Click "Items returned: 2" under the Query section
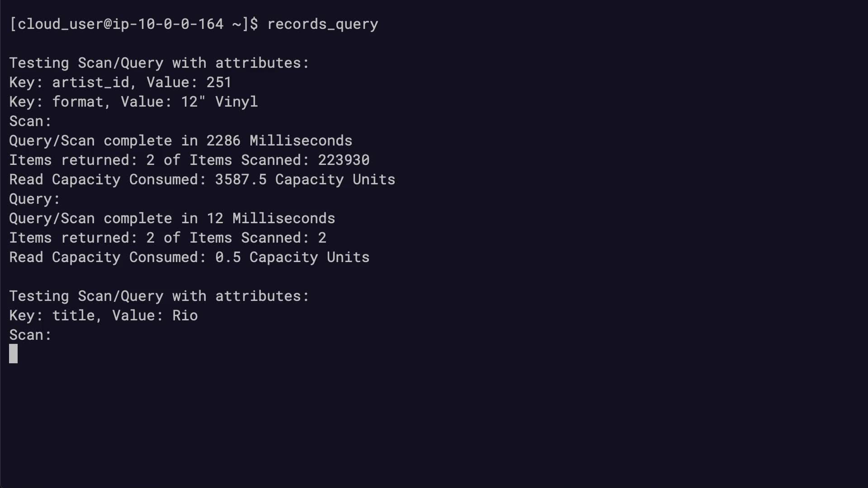 (82, 238)
